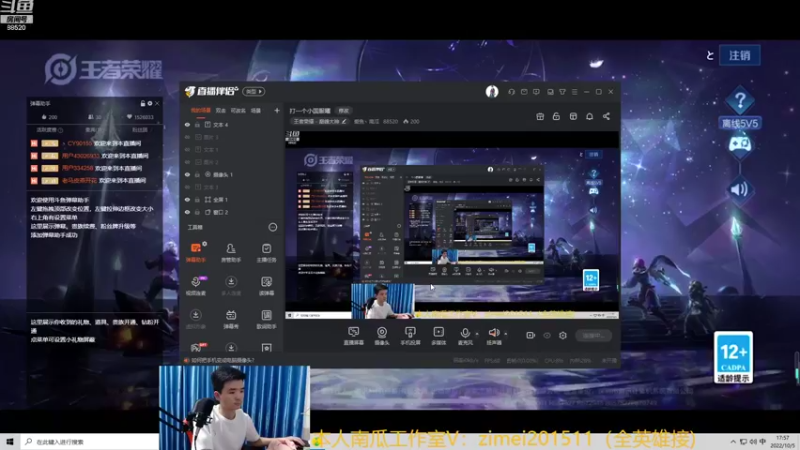Click the record video icon beside settings gear
Viewport: 800px width, 450px height.
531,335
